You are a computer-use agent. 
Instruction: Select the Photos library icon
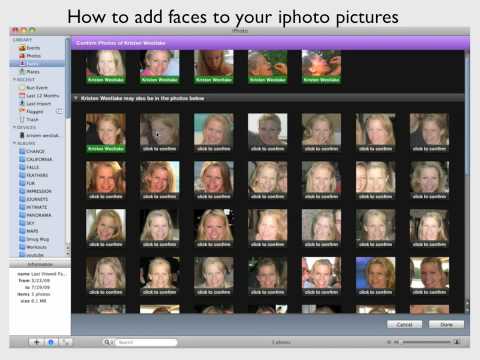point(22,56)
